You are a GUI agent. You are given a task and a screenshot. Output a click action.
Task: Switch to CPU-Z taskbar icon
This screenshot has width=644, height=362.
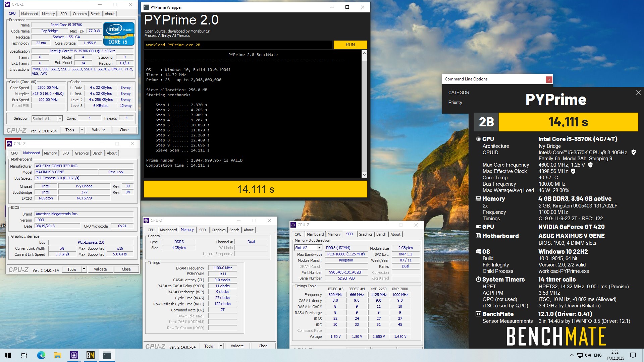coord(74,355)
